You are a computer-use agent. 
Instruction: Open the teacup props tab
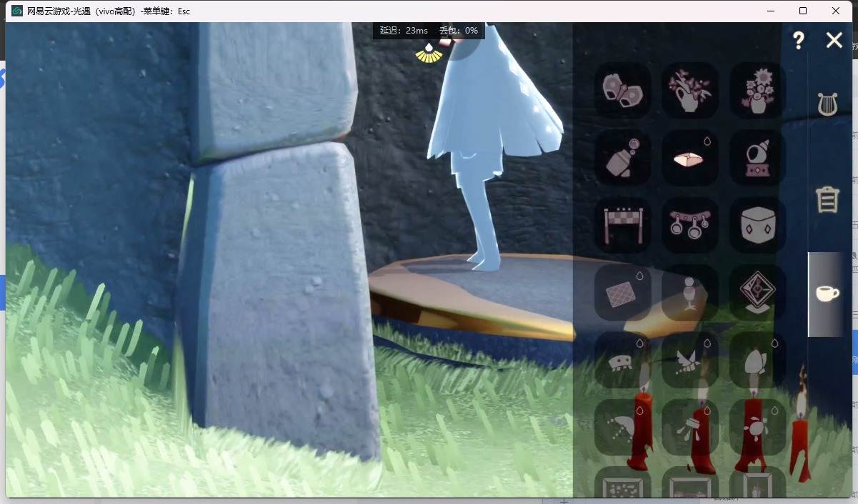pyautogui.click(x=827, y=293)
